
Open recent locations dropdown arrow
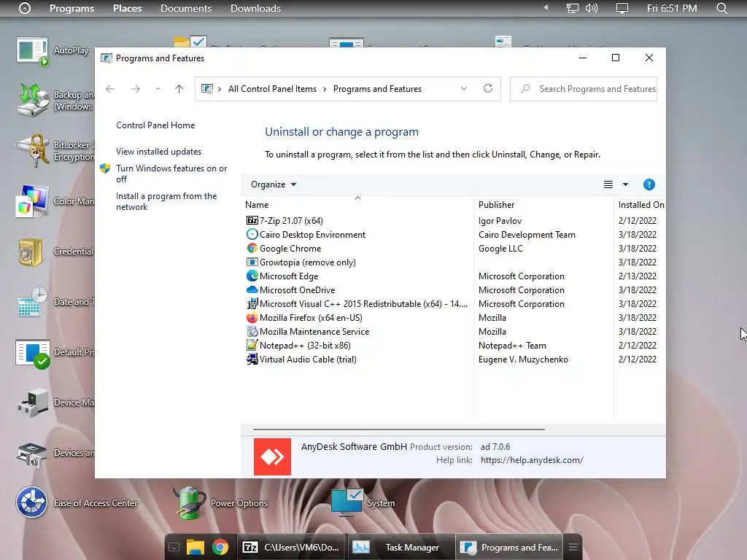[x=158, y=89]
